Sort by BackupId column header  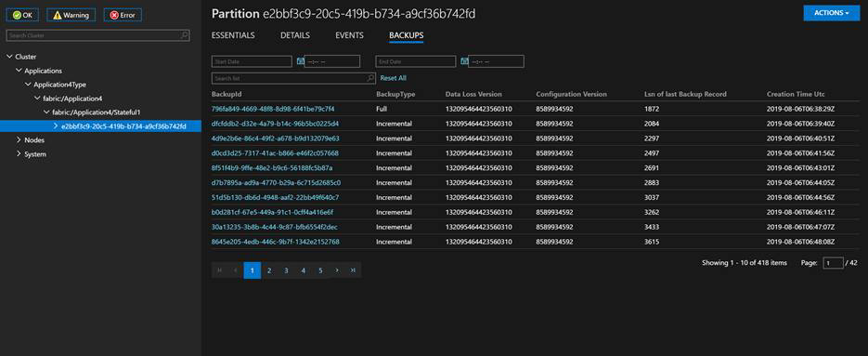[x=227, y=94]
